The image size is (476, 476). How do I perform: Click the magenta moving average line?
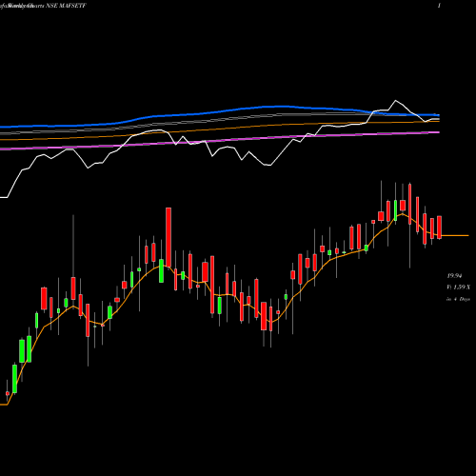coord(219,140)
